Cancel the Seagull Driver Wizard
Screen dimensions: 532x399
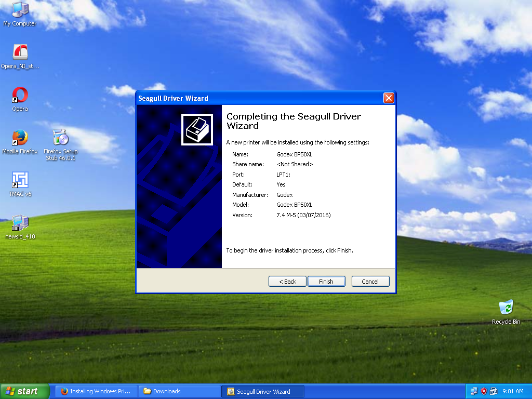[x=370, y=281]
